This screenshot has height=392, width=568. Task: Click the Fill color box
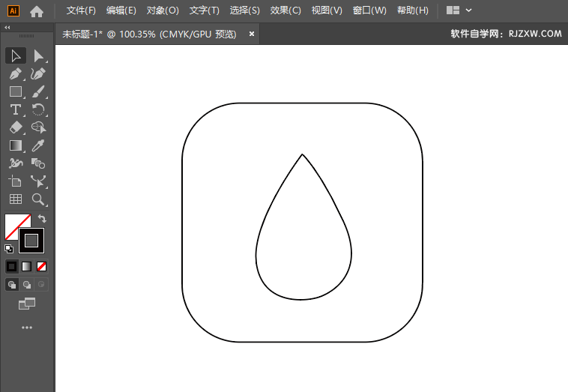coord(13,222)
